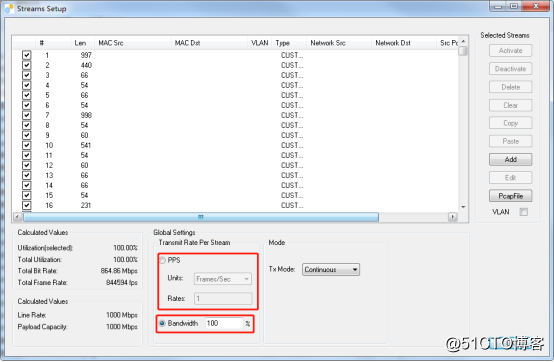Click the Clear button

tap(511, 105)
